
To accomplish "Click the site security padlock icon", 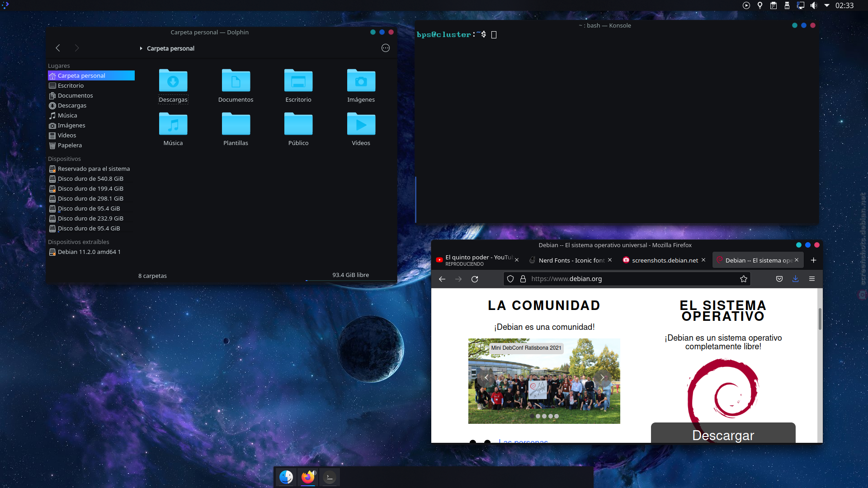I will (523, 279).
